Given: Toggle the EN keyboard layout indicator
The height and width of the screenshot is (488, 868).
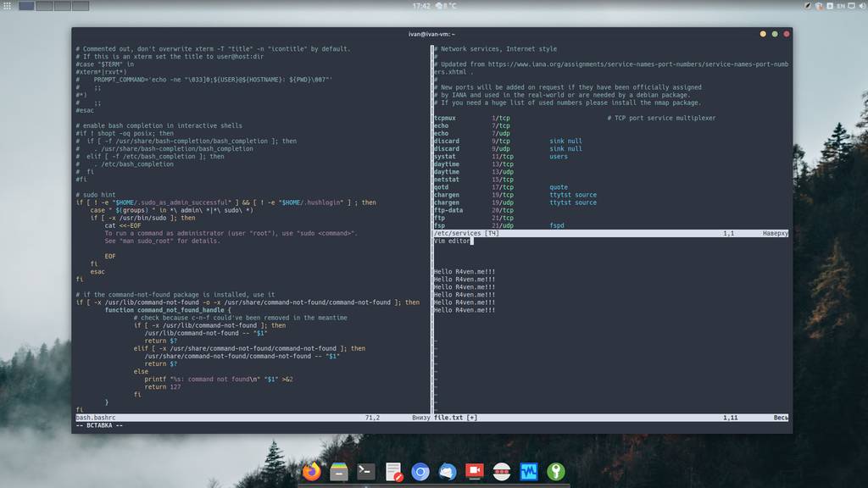Looking at the screenshot, I should (x=842, y=6).
